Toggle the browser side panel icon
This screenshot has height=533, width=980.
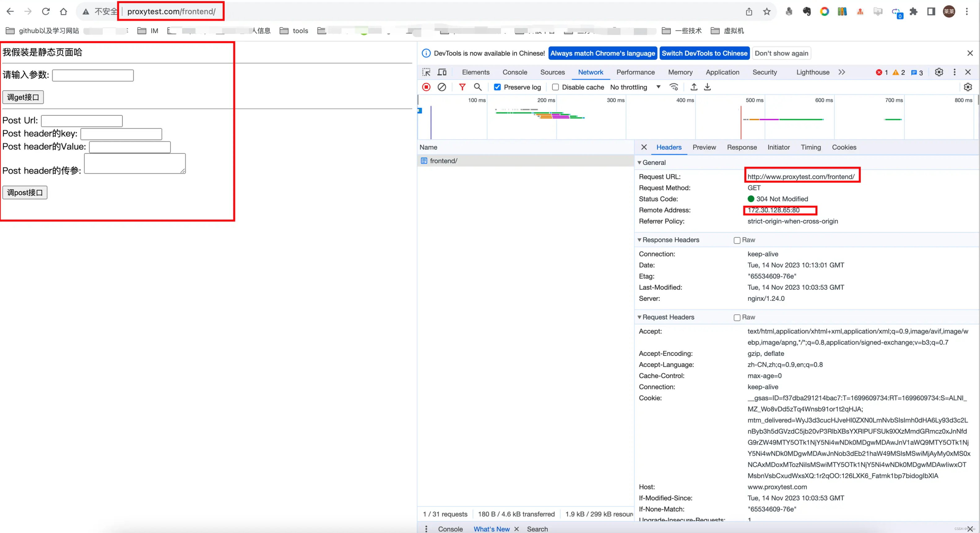[x=931, y=11]
